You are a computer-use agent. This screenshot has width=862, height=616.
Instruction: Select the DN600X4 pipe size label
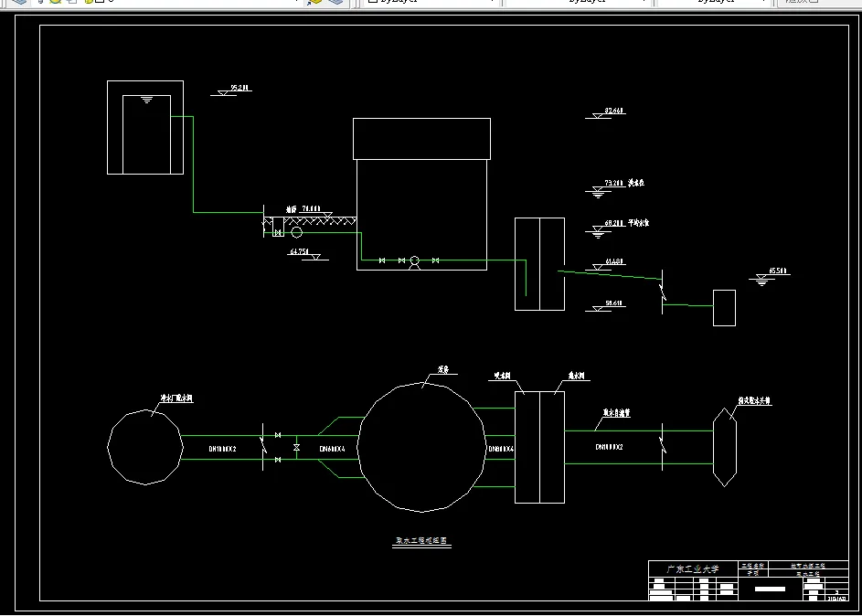[x=332, y=449]
